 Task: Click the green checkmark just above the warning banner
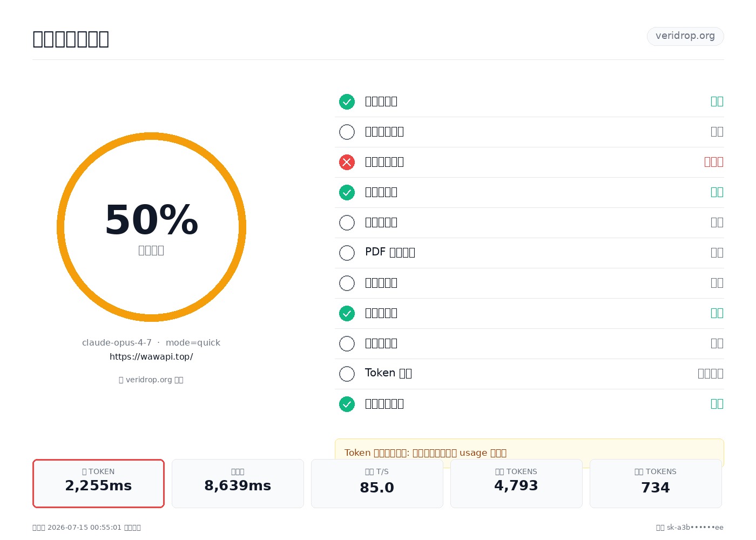[347, 404]
